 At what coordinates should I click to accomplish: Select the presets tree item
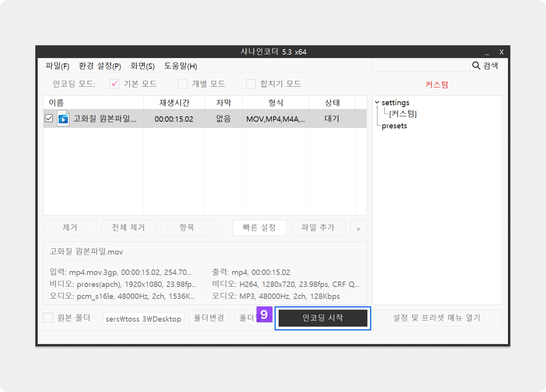point(394,126)
